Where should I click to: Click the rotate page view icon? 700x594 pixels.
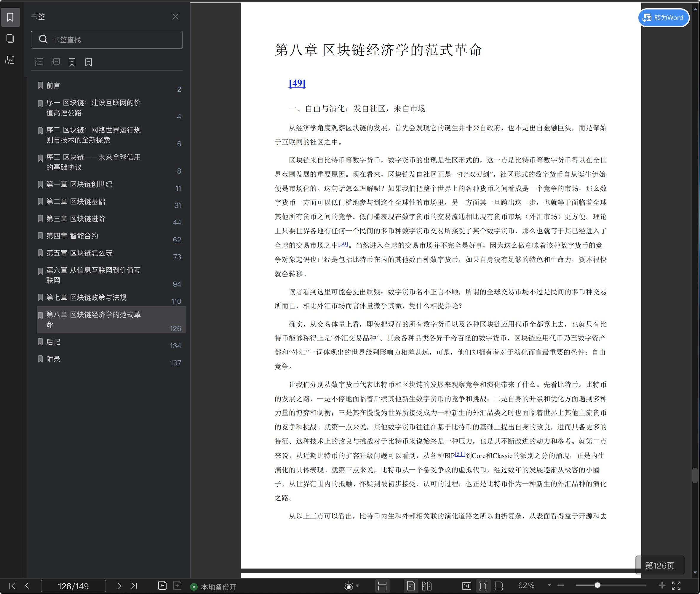[499, 586]
